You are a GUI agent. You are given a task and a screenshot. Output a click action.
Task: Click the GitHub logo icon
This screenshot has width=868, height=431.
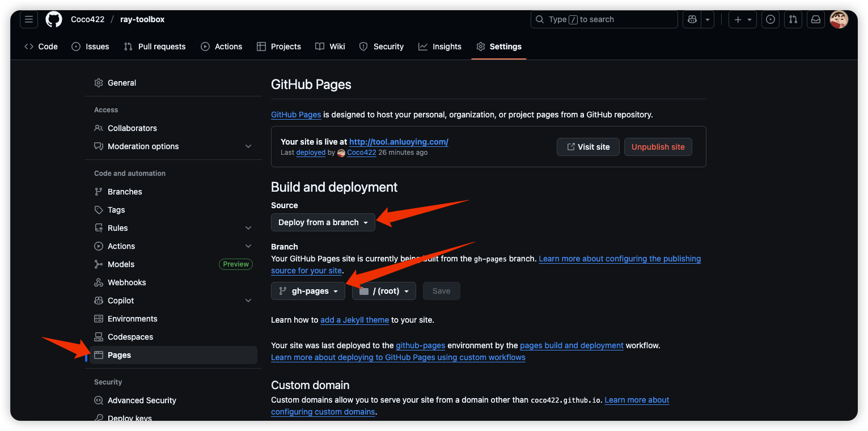54,19
